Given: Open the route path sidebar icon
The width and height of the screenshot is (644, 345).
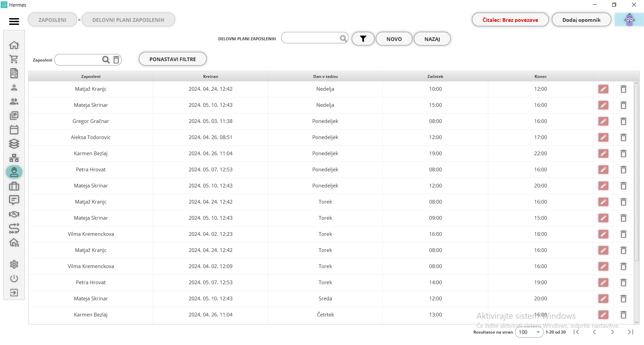Looking at the screenshot, I should [14, 228].
